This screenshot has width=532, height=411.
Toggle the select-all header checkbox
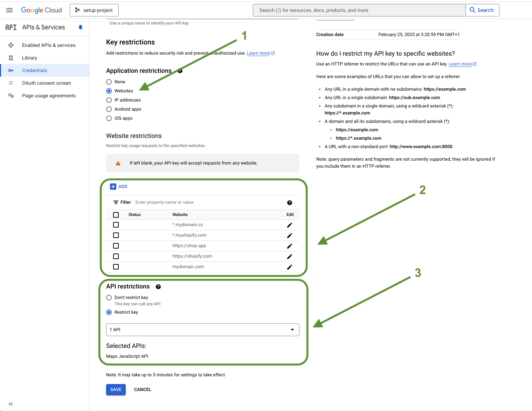(x=116, y=215)
